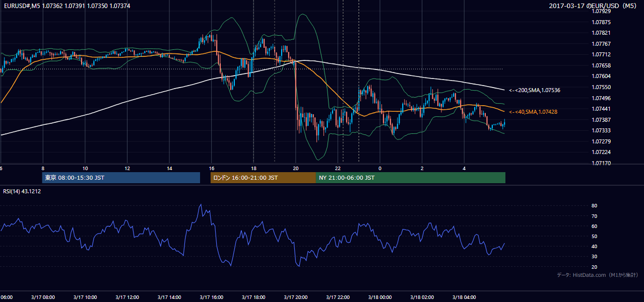Click price axis value 1.07658
Screen dimensions: 644x302
pyautogui.click(x=601, y=65)
